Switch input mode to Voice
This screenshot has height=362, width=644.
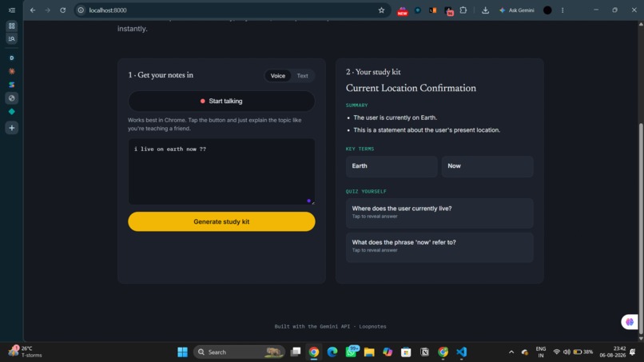tap(277, 76)
